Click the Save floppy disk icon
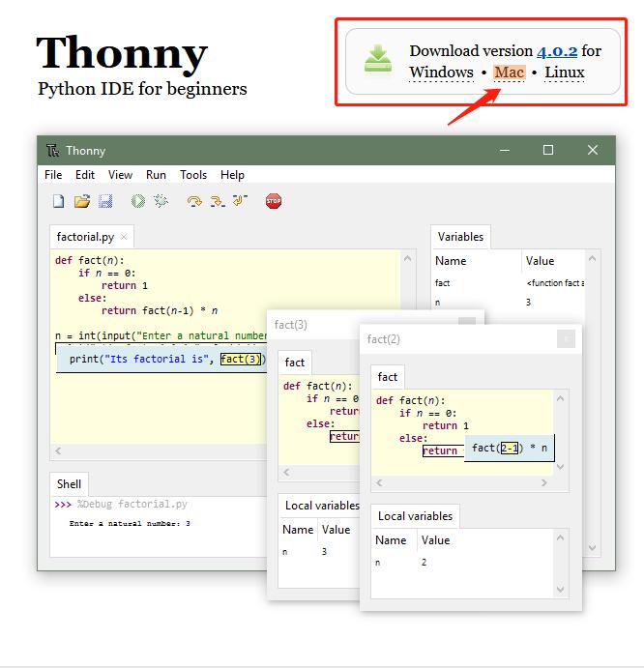The image size is (644, 668). pyautogui.click(x=105, y=201)
